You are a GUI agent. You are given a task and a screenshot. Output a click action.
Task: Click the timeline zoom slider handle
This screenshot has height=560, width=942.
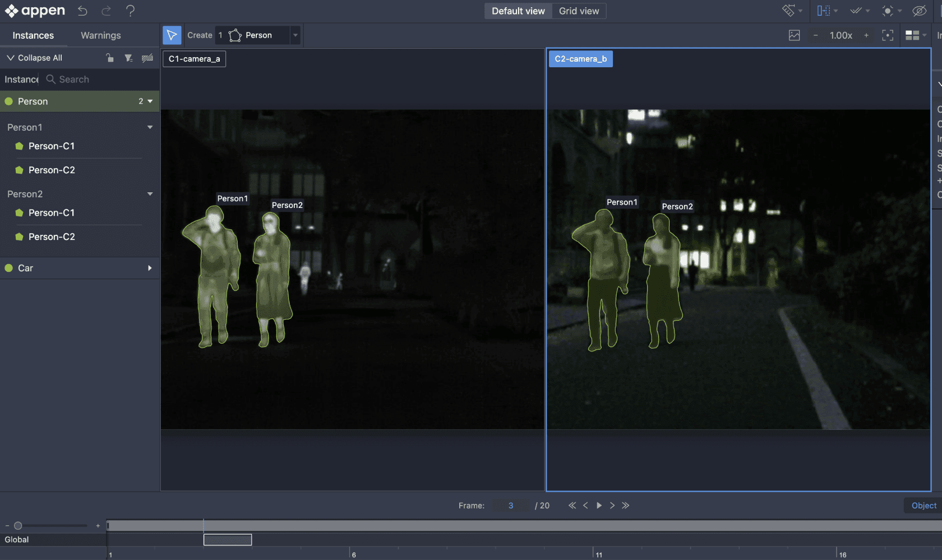coord(18,525)
